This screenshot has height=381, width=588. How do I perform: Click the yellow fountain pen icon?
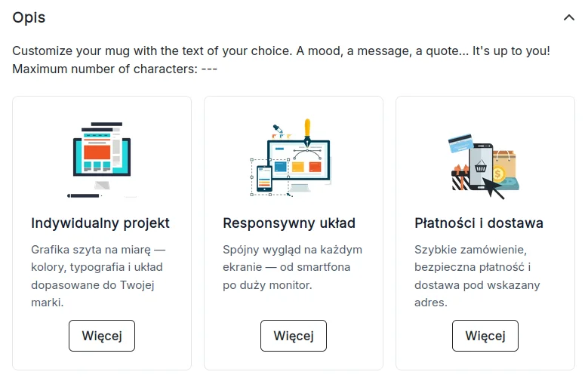click(x=307, y=132)
